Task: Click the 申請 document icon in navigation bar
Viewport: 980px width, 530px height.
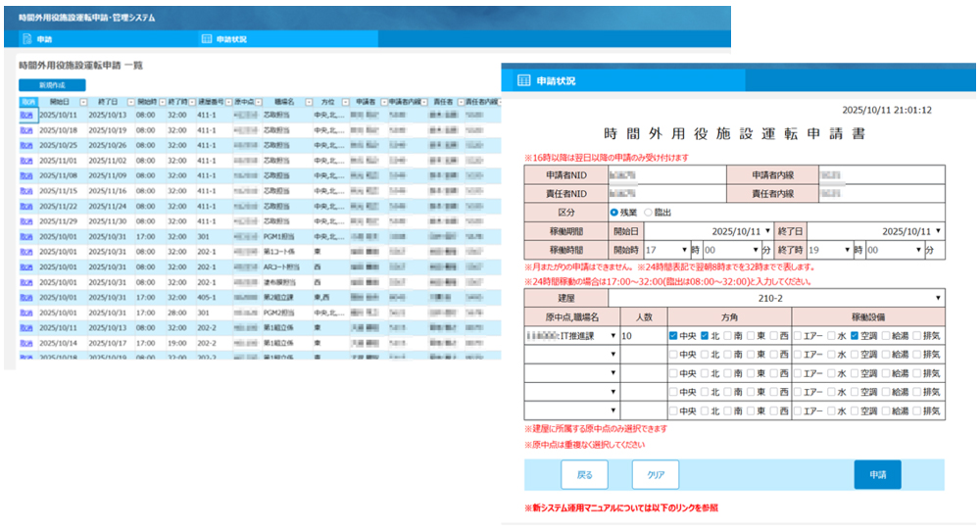Action: pos(25,39)
